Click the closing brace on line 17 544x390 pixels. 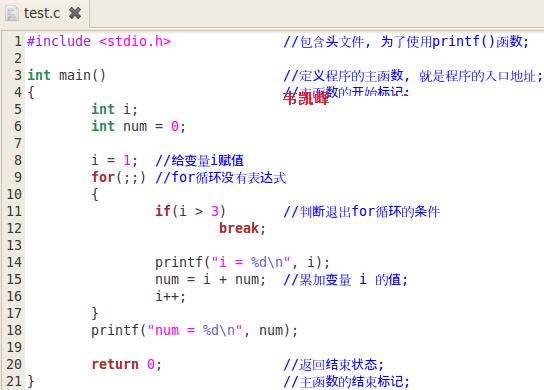(x=95, y=313)
